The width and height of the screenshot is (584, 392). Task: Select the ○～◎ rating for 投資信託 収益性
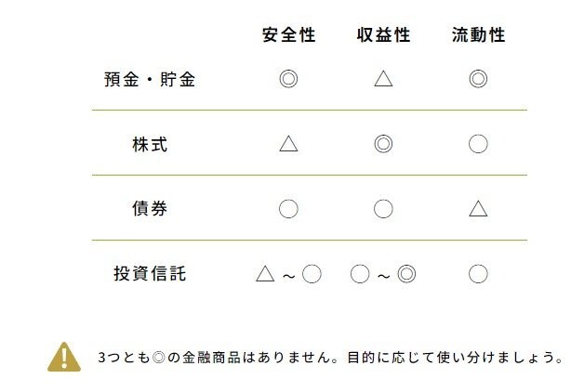click(383, 274)
